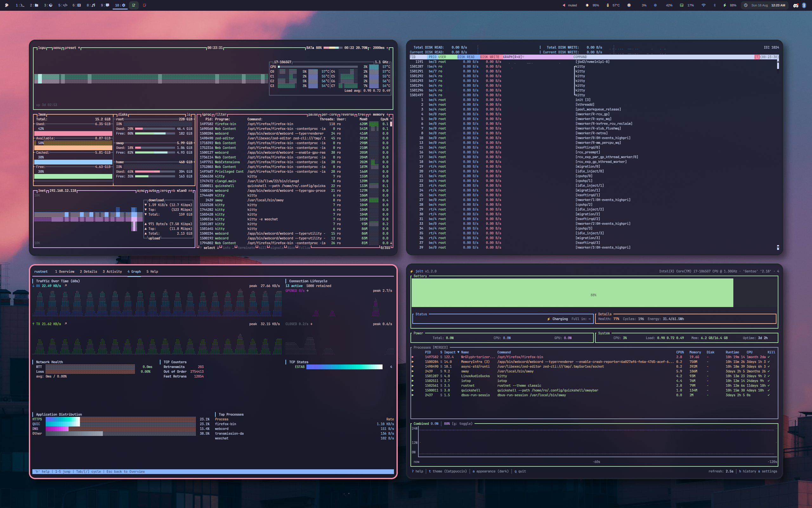This screenshot has width=812, height=508.
Task: Expand the LinuxAudioSucks kitty row in jolt
Action: (x=413, y=376)
